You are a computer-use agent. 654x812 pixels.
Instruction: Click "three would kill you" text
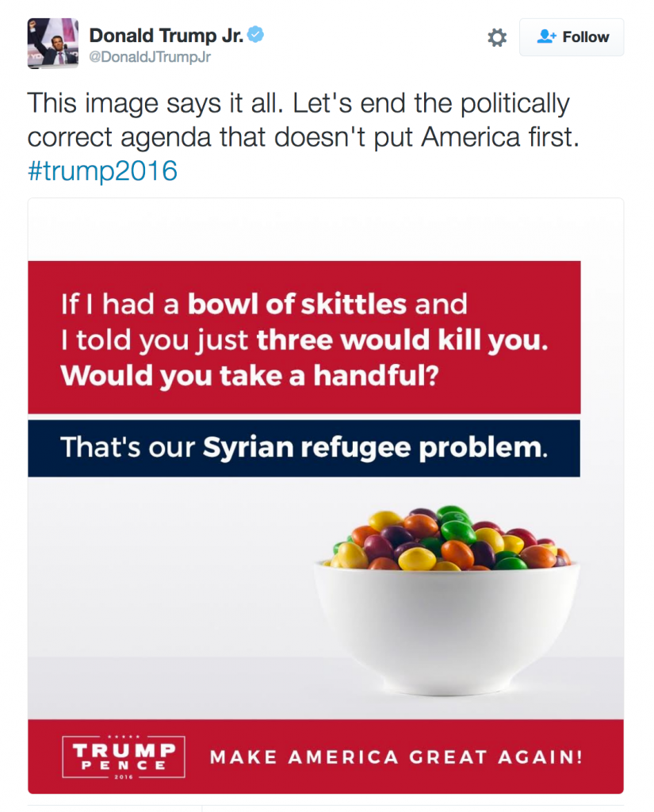(x=403, y=340)
